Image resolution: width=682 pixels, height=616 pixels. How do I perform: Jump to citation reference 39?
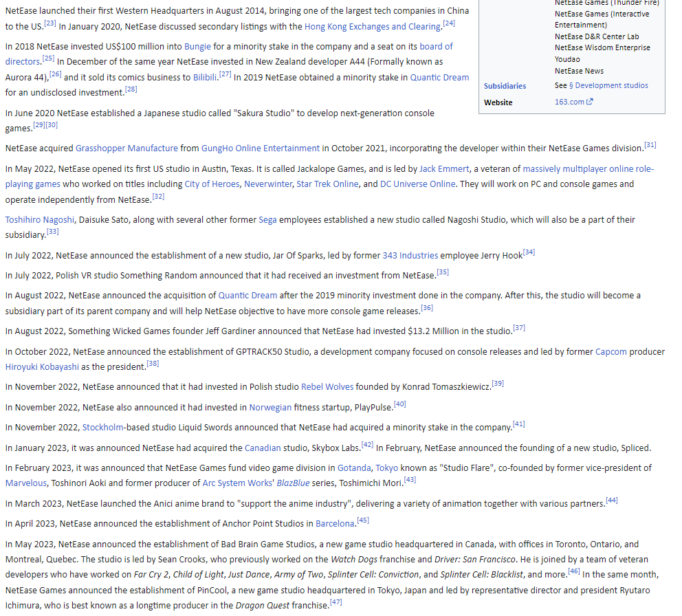(498, 383)
